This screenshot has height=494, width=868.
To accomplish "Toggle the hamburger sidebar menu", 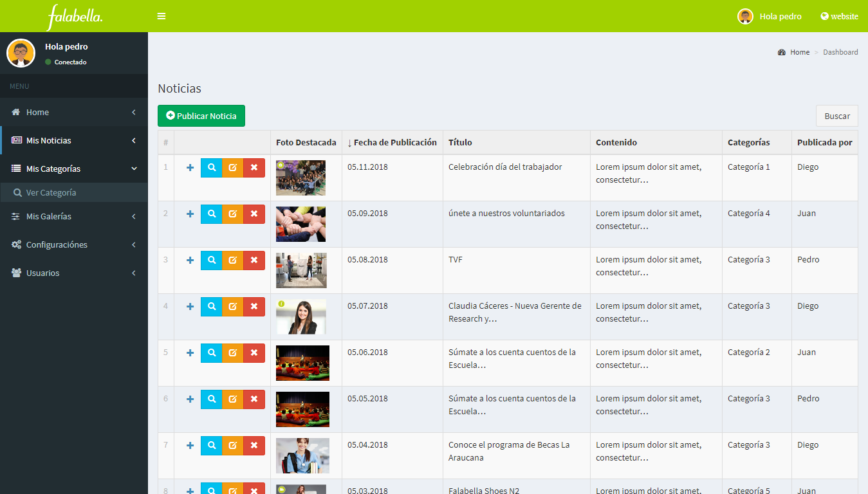I will click(x=162, y=16).
